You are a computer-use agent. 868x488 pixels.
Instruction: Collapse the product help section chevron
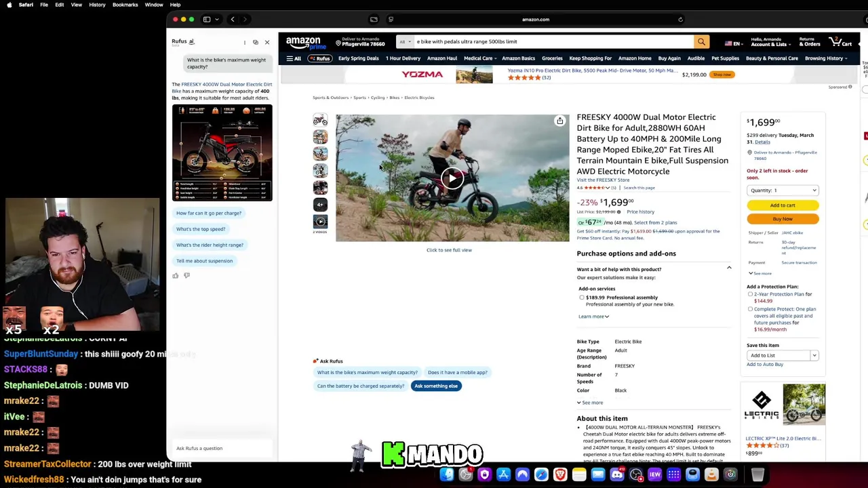point(729,268)
